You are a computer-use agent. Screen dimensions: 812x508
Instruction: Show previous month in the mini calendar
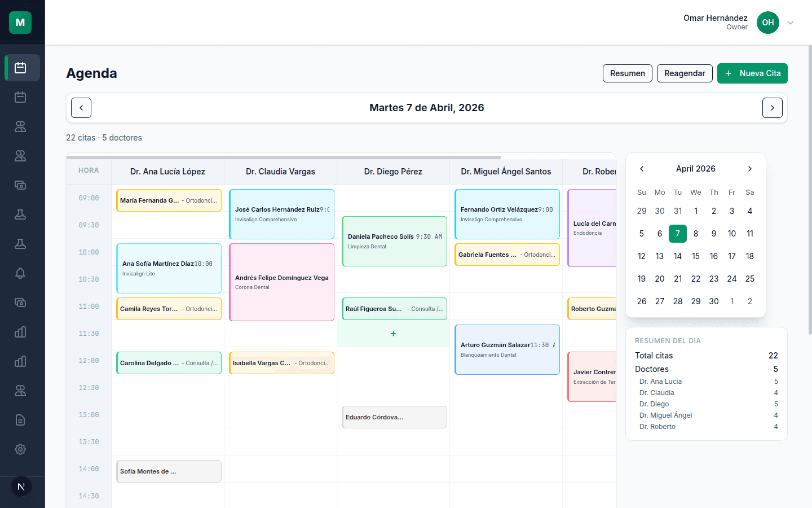[642, 169]
